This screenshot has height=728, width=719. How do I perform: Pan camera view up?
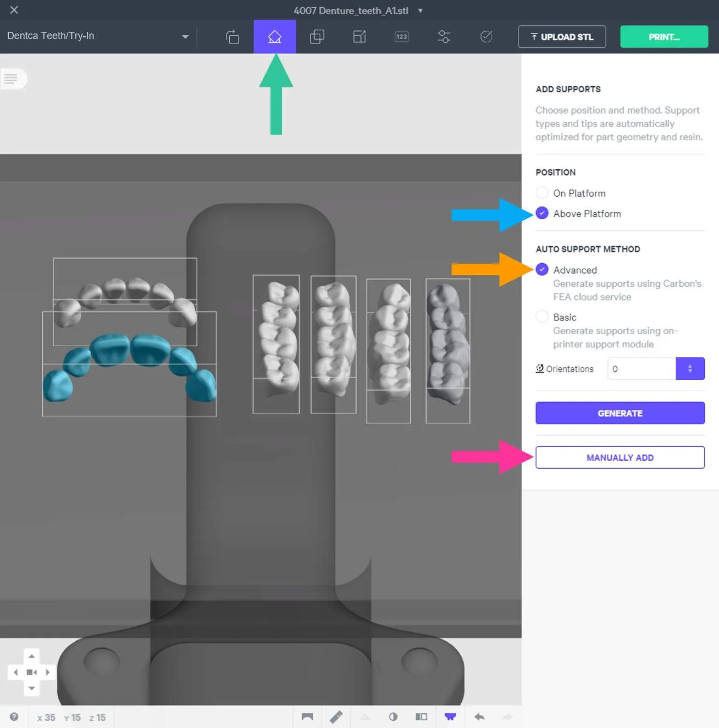click(x=32, y=656)
